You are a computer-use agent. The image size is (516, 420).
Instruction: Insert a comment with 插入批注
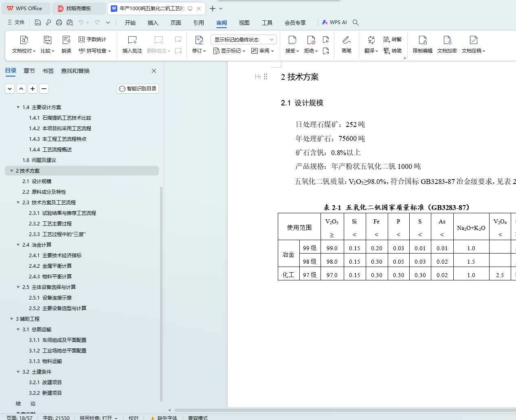pos(132,44)
